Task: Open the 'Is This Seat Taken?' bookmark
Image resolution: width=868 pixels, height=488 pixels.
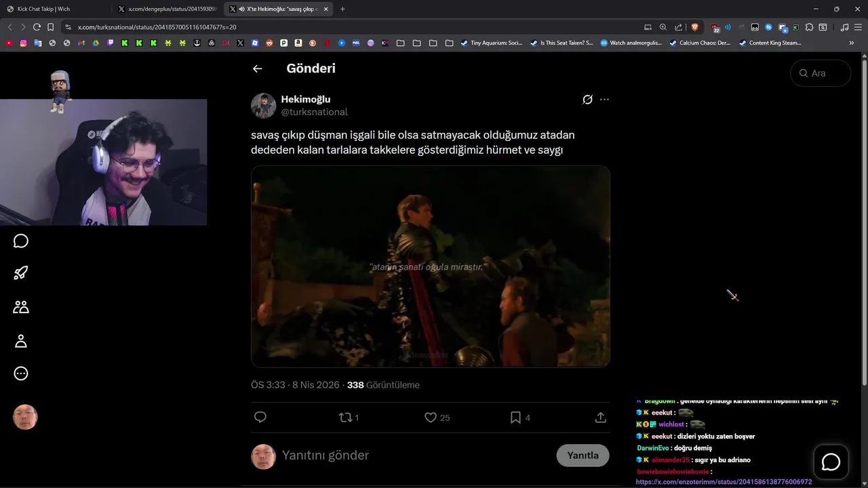Action: 561,43
